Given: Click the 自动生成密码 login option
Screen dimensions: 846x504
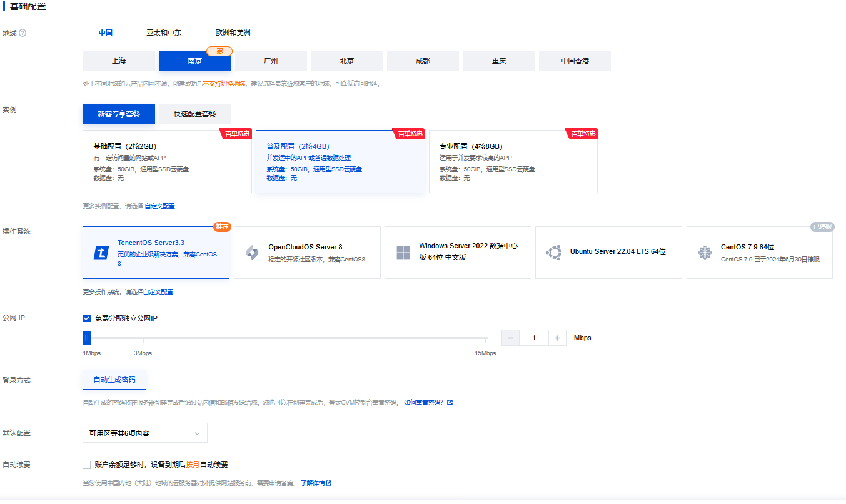Looking at the screenshot, I should pyautogui.click(x=114, y=380).
